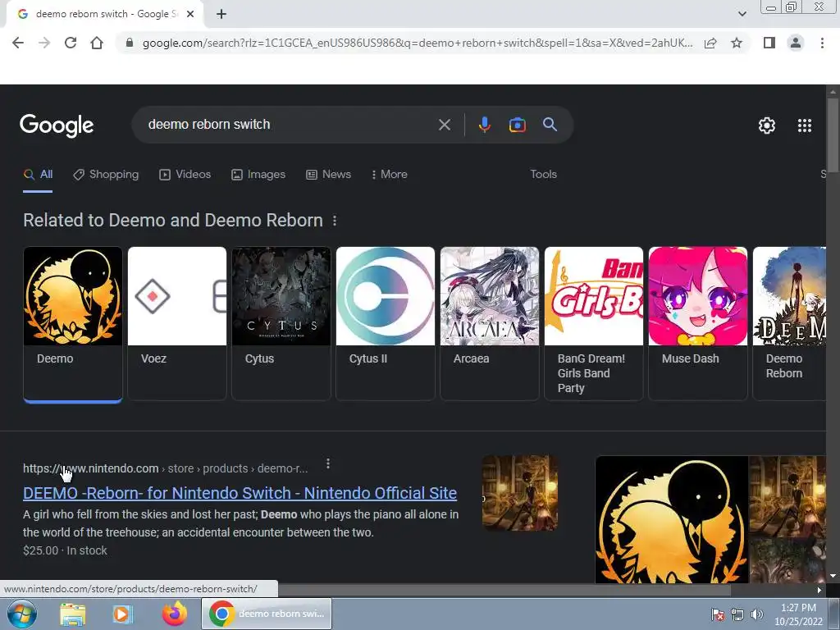Open the large Deemo logo panel image

tap(672, 519)
